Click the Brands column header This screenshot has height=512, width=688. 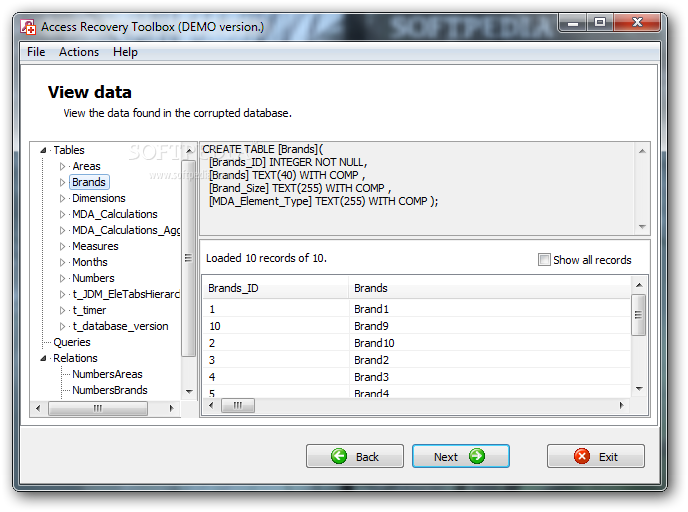click(x=490, y=288)
